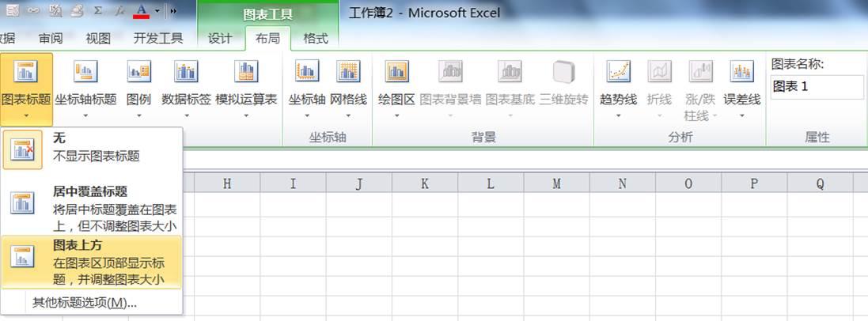
Task: Click the 网格线 gridlines icon
Action: click(349, 72)
